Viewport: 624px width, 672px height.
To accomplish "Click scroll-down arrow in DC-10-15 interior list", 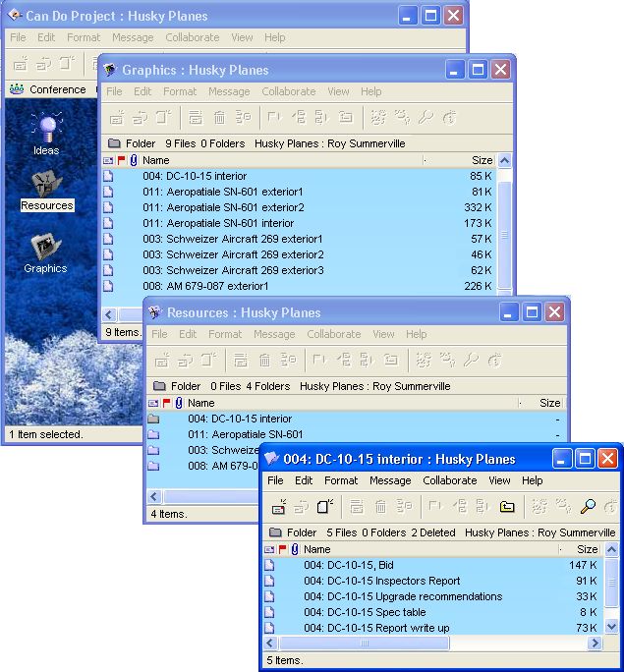I will tap(608, 626).
